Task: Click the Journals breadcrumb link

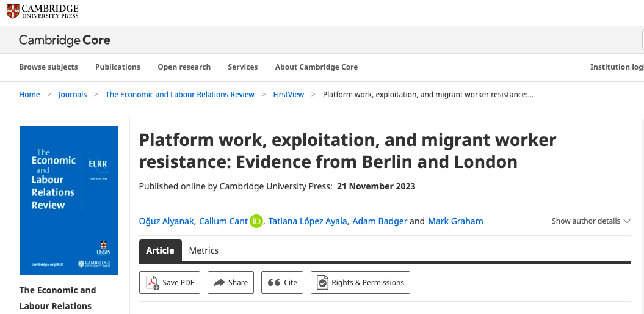Action: (73, 95)
